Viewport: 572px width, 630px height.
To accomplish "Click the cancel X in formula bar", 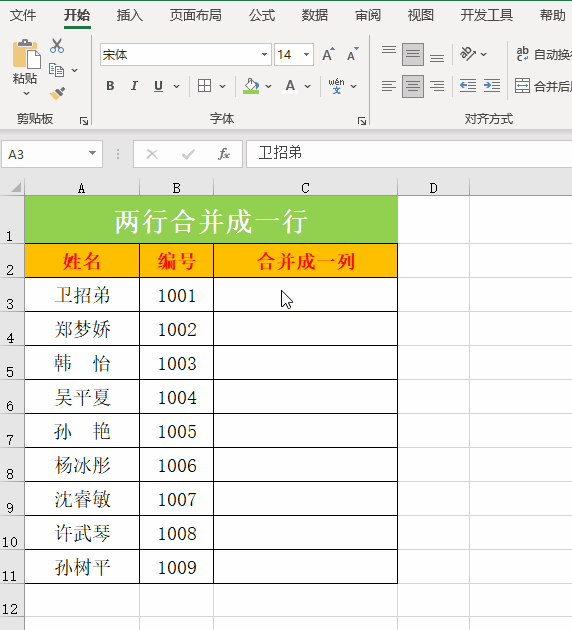I will point(152,154).
